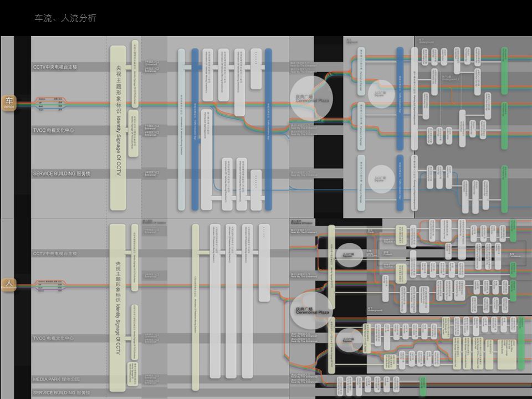This screenshot has height=399, width=532.
Task: Click the orange Pedestrian (人) icon
Action: [9, 285]
